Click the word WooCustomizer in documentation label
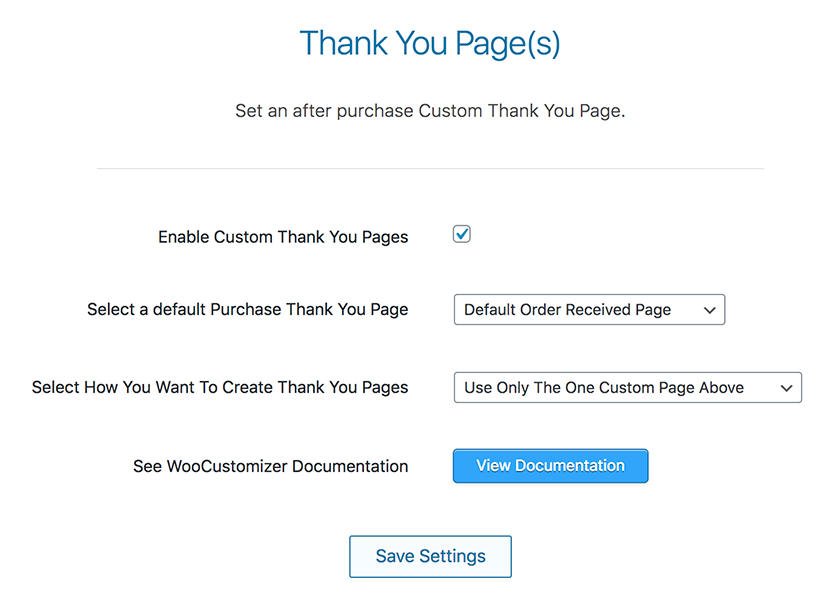The height and width of the screenshot is (609, 840). point(227,466)
